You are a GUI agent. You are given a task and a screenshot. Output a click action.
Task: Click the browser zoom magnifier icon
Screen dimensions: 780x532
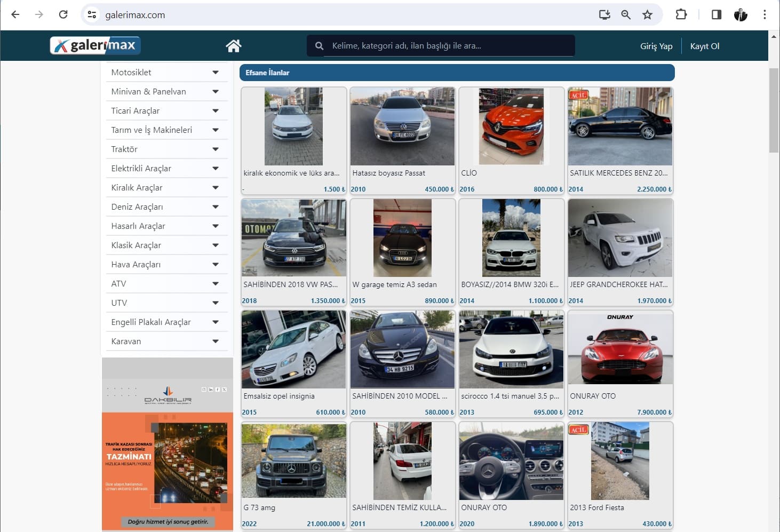626,14
